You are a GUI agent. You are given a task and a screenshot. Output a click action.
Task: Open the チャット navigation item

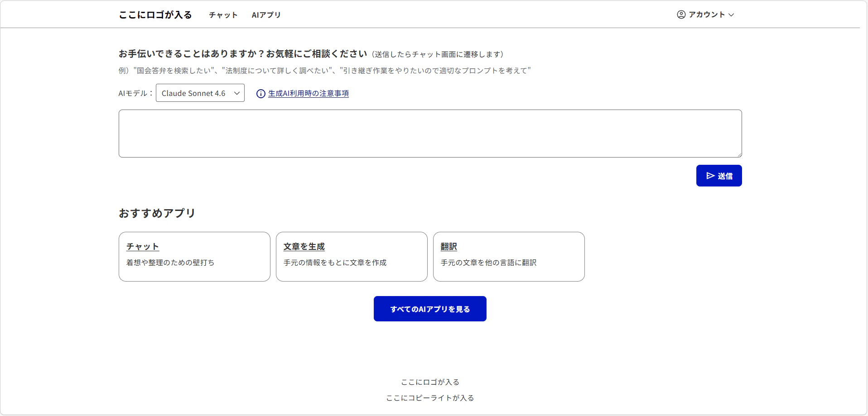tap(223, 15)
